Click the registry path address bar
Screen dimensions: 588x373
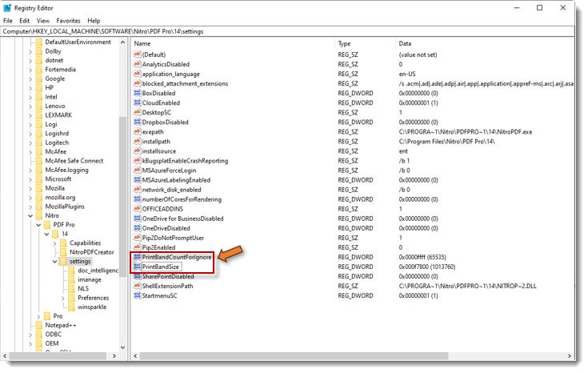pyautogui.click(x=287, y=31)
